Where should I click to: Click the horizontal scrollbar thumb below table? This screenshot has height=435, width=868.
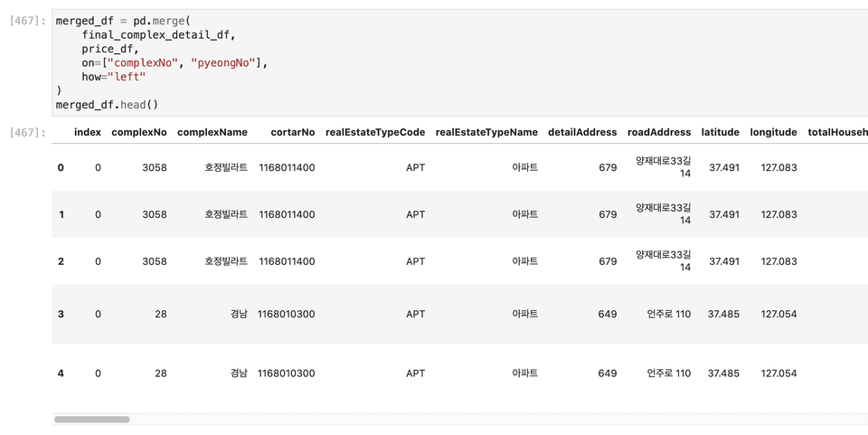[x=92, y=420]
